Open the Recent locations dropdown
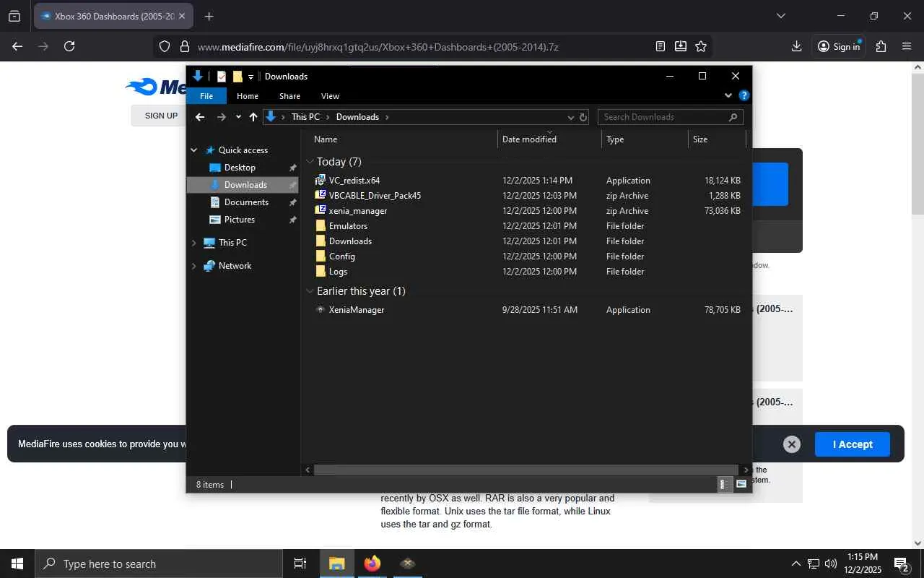This screenshot has height=578, width=924. (x=238, y=117)
